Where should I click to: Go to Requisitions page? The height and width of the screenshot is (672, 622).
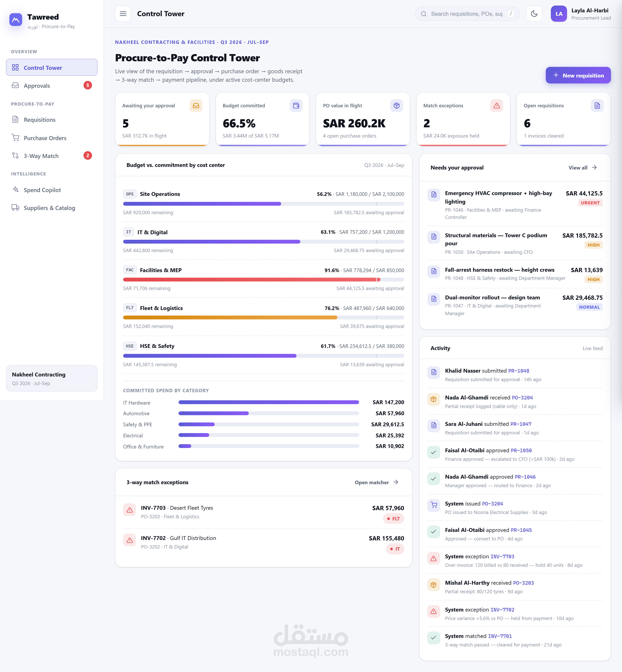[52, 120]
